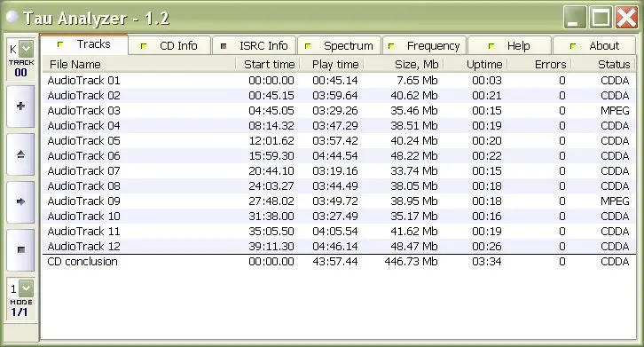Select the AudioTrack 03 row
644x347 pixels.
339,111
